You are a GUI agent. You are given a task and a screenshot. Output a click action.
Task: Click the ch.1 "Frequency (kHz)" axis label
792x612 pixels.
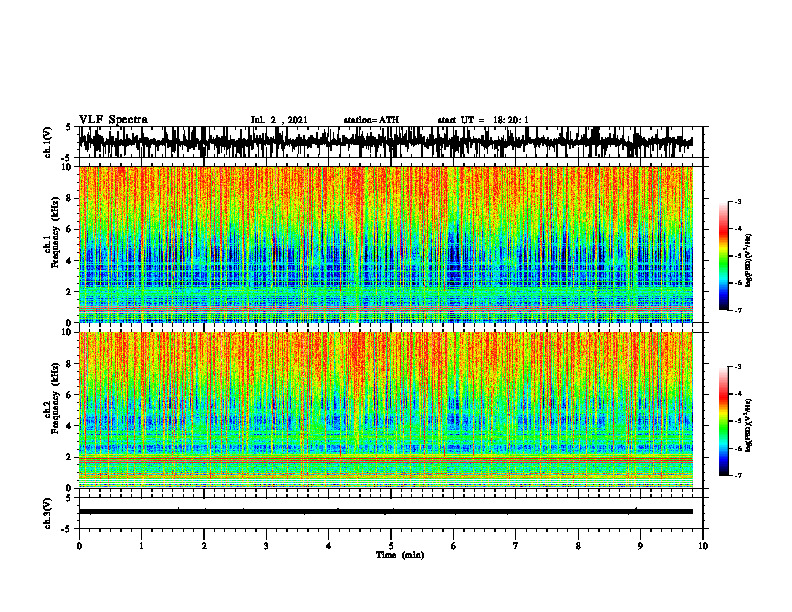pos(55,233)
